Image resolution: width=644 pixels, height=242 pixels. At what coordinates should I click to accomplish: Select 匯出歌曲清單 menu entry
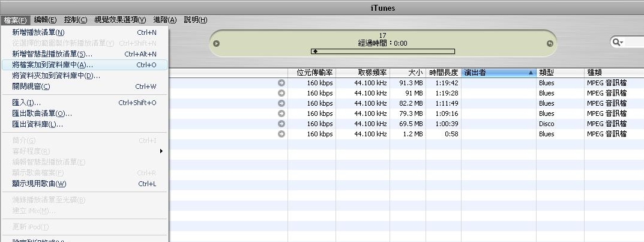pyautogui.click(x=42, y=113)
